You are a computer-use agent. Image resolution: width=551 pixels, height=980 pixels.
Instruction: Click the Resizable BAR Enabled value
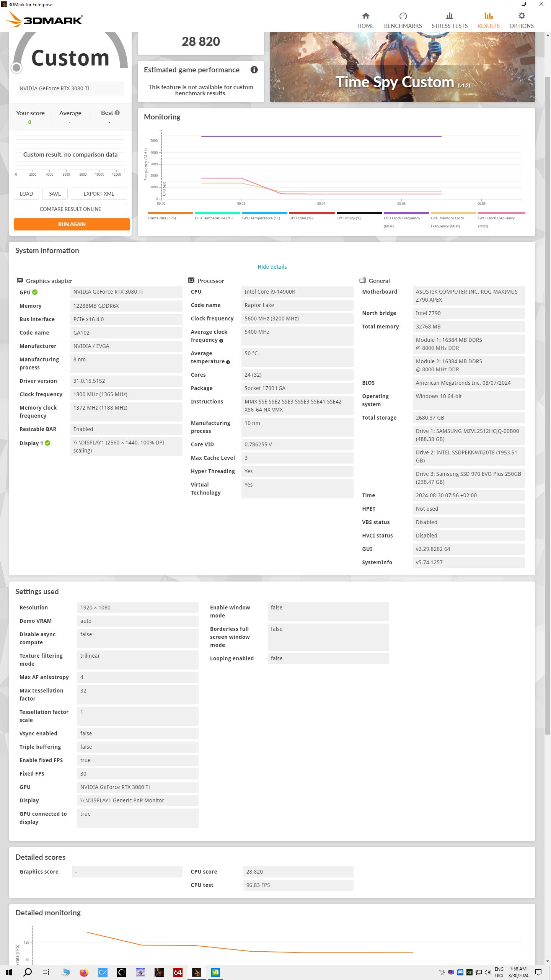point(126,429)
